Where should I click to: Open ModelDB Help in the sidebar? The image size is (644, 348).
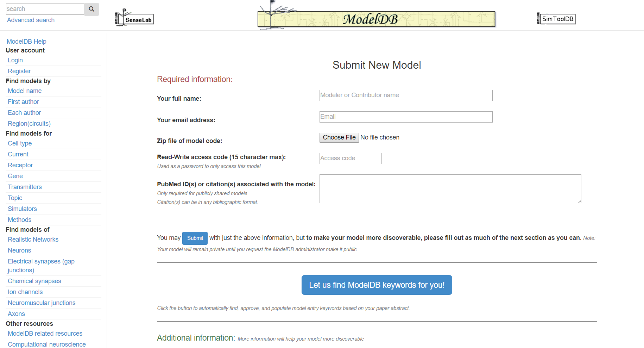pyautogui.click(x=26, y=42)
